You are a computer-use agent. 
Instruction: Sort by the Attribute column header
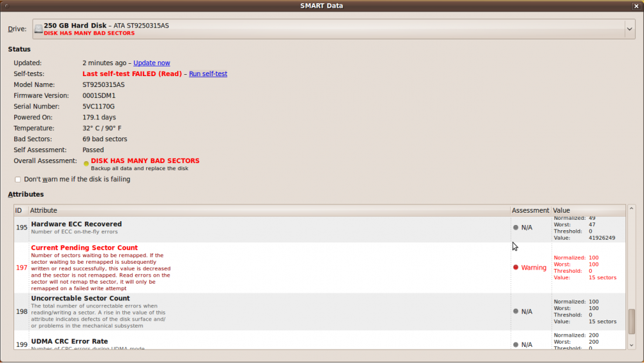tap(269, 210)
